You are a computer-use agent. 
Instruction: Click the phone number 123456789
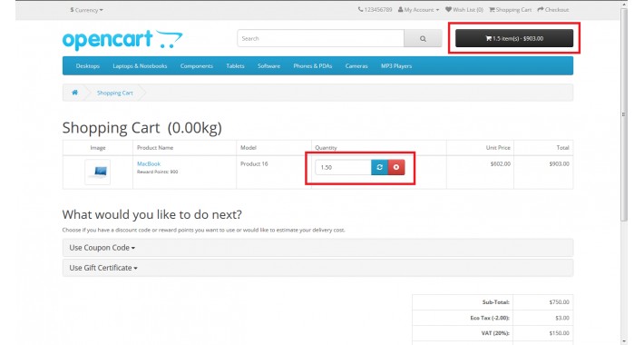tap(375, 9)
